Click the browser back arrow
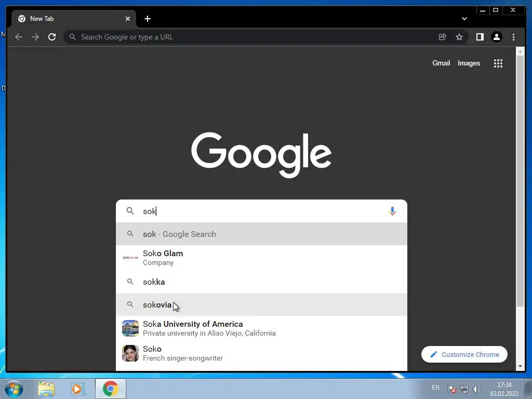Viewport: 532px width, 399px height. [19, 37]
